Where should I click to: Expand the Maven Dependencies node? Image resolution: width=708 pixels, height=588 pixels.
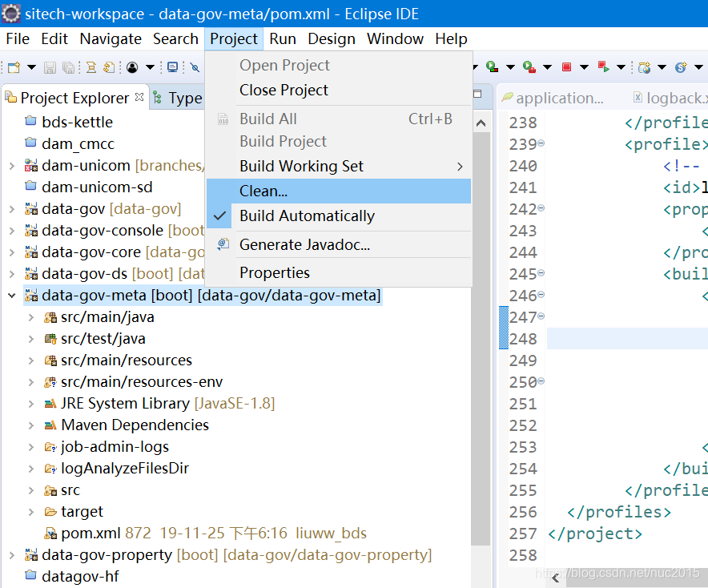[x=30, y=425]
